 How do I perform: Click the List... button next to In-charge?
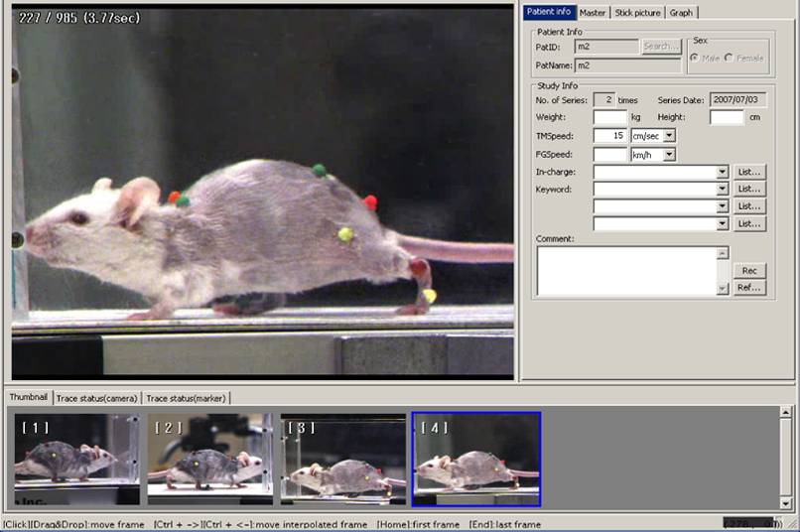pos(749,172)
